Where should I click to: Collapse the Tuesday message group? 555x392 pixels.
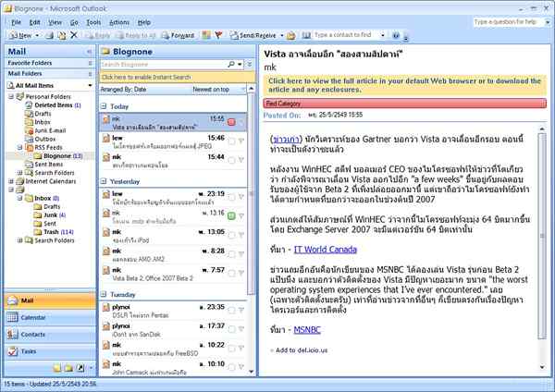[104, 294]
